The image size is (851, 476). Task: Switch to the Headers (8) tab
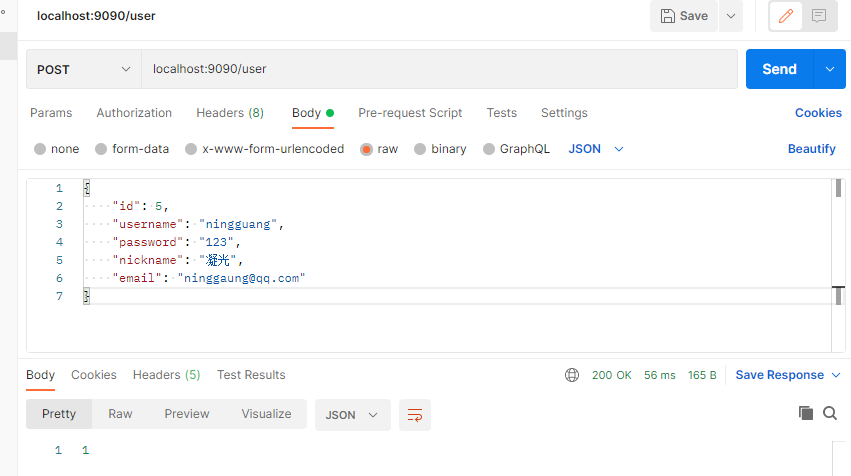pyautogui.click(x=230, y=113)
